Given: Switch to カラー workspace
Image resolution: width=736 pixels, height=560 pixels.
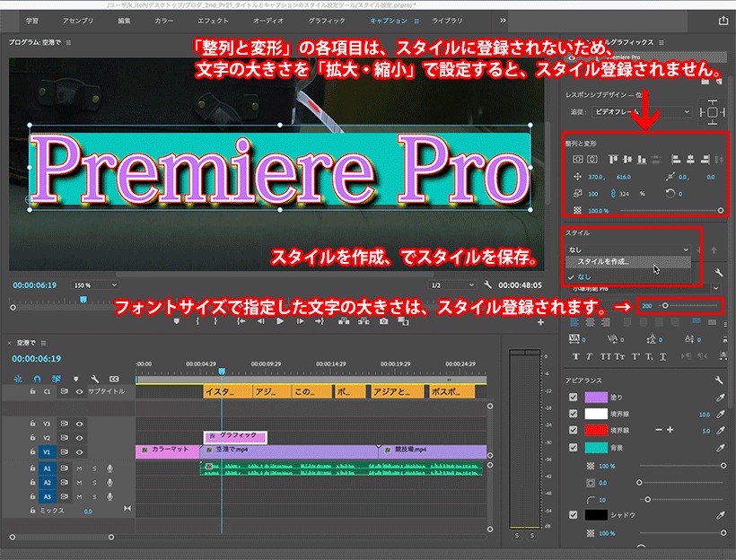Looking at the screenshot, I should [164, 21].
